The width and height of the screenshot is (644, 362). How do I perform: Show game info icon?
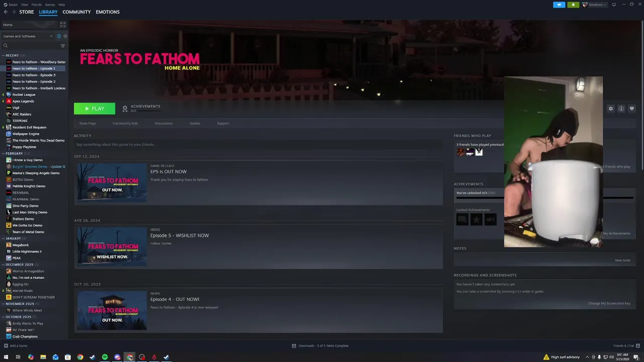point(621,109)
